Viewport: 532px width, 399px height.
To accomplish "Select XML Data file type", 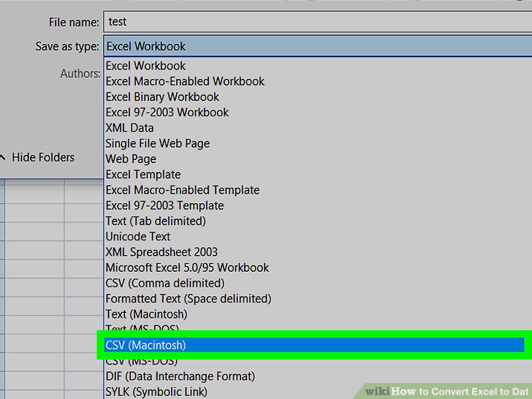I will point(129,128).
